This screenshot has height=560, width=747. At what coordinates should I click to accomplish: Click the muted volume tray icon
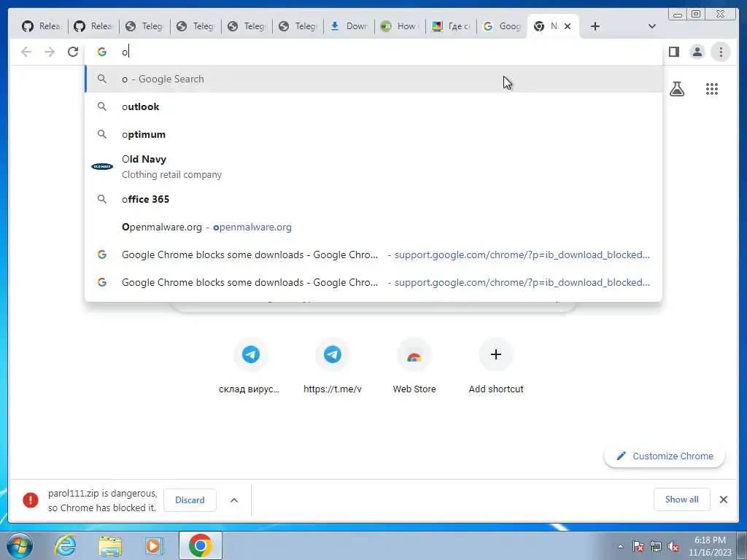tap(673, 547)
